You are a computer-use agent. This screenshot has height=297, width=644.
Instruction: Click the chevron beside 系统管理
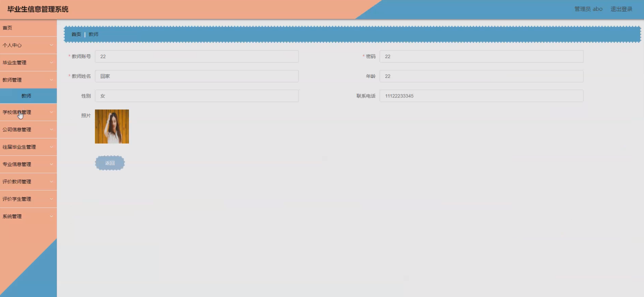[51, 217]
